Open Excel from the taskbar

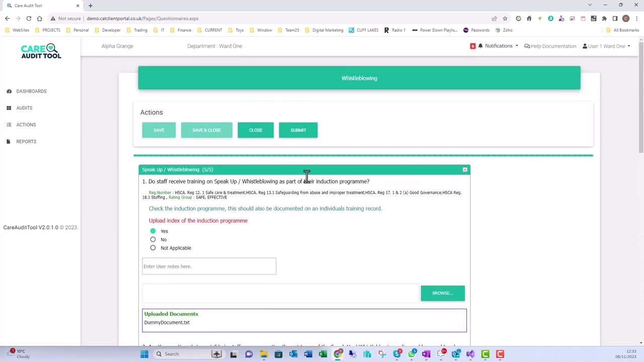[323, 354]
